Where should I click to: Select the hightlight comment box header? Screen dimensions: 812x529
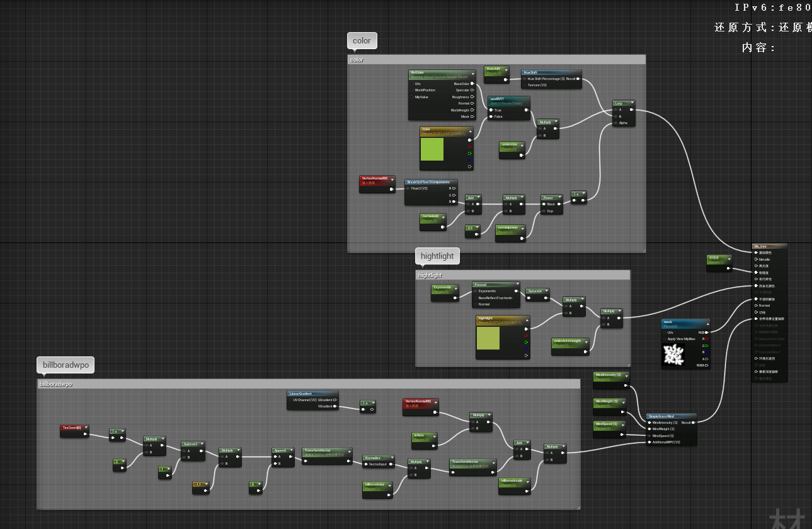pyautogui.click(x=523, y=275)
